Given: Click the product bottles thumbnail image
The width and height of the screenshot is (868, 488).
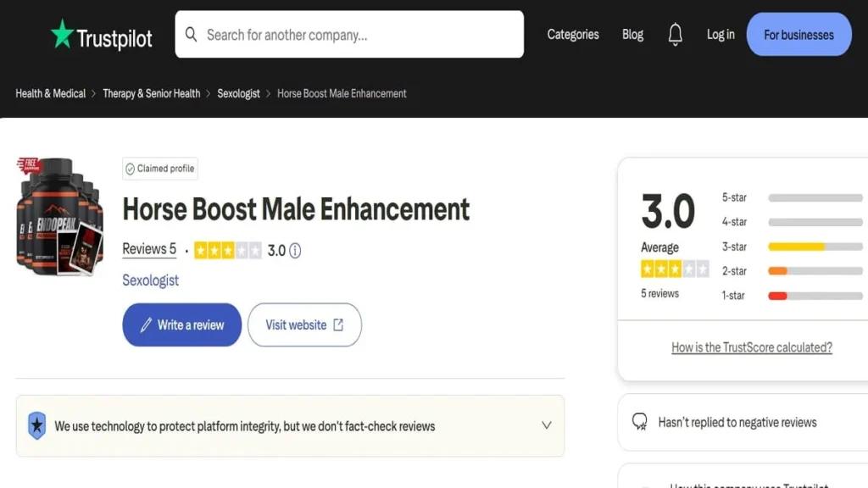Looking at the screenshot, I should [60, 216].
